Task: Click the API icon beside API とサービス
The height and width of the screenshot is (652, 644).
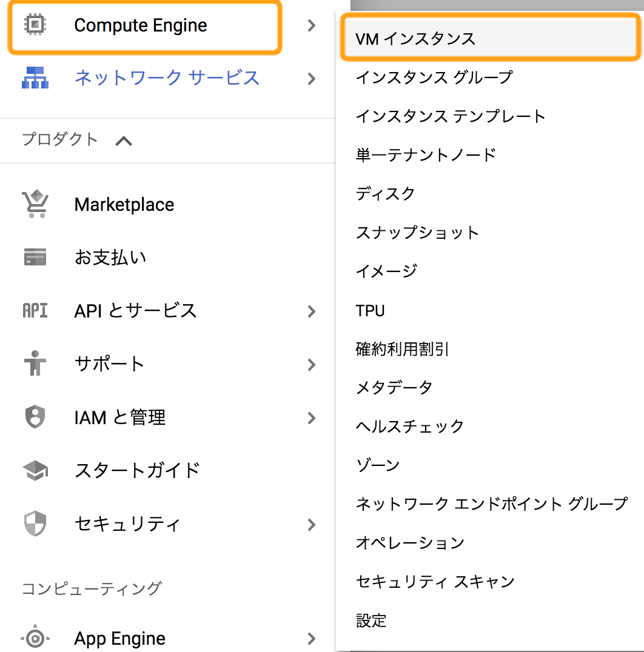Action: point(35,311)
